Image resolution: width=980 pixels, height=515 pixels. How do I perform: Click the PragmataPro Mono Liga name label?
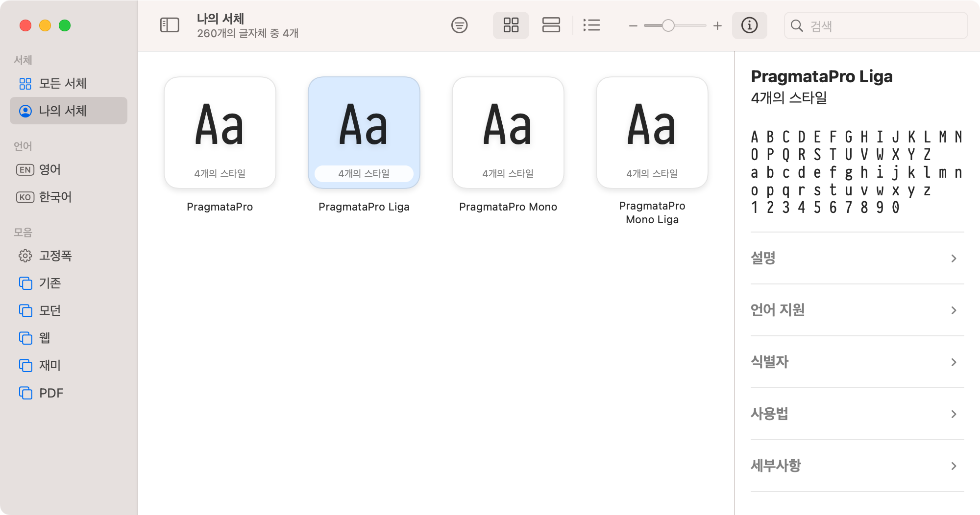(652, 213)
